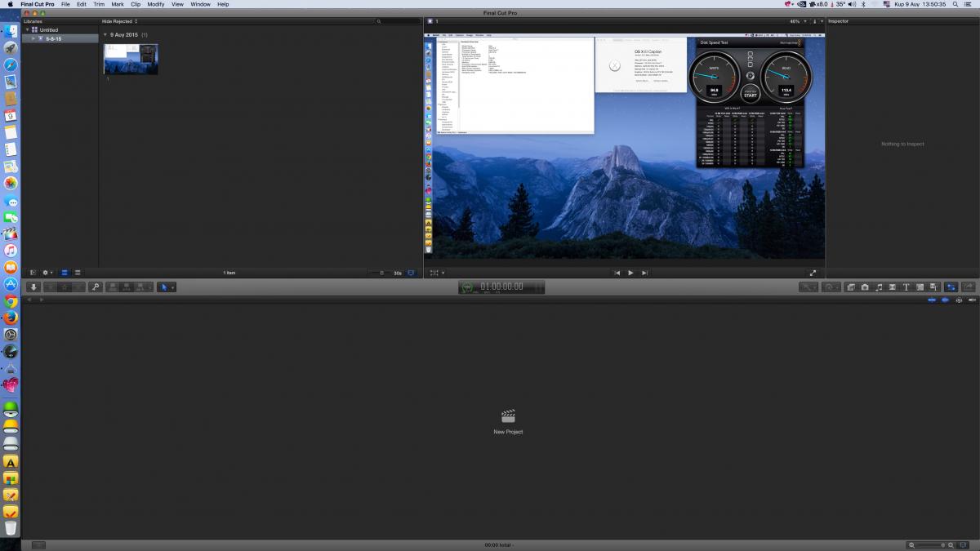
Task: Open the Final Cut Pro application menu
Action: coord(38,4)
